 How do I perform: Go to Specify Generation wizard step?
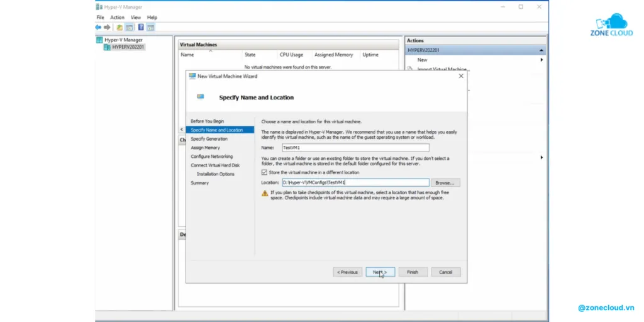(209, 139)
